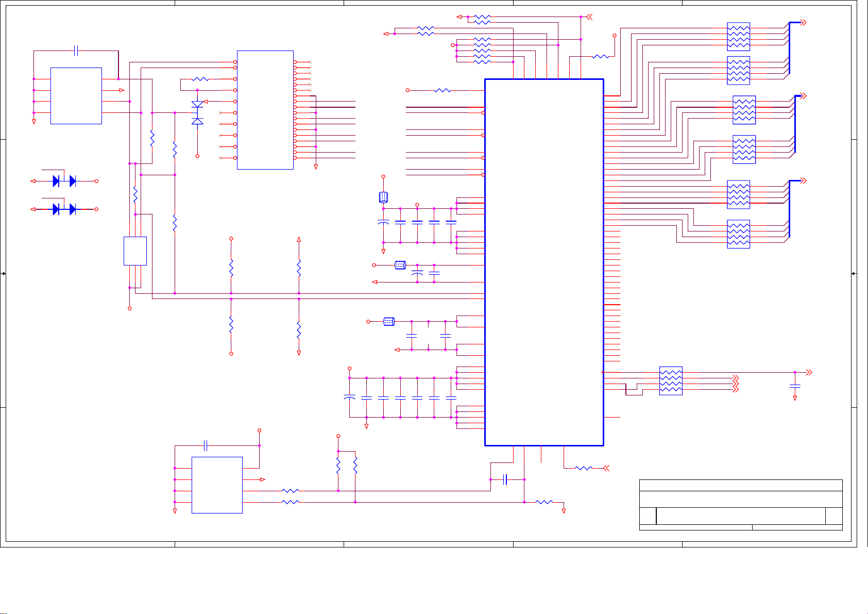Click the horizontal capacitor directly under the main chip
This screenshot has height=614, width=868.
pos(505,480)
